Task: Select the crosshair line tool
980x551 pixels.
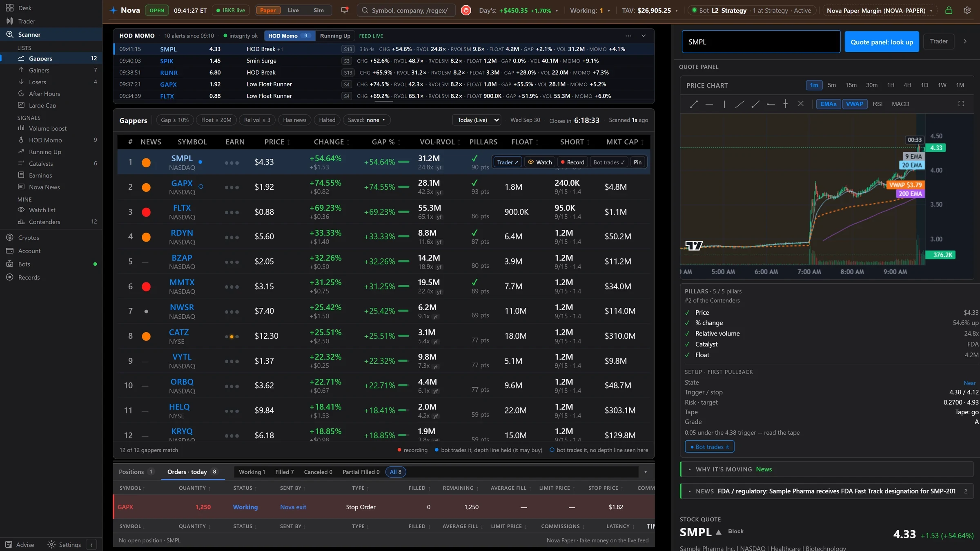Action: pos(785,104)
